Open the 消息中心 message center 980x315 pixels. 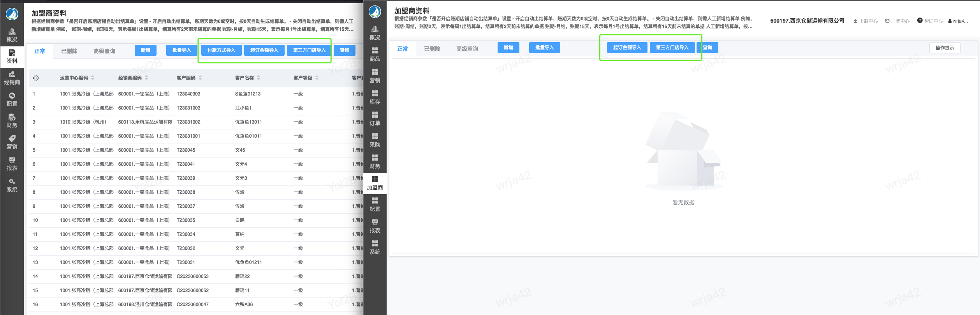[x=897, y=21]
